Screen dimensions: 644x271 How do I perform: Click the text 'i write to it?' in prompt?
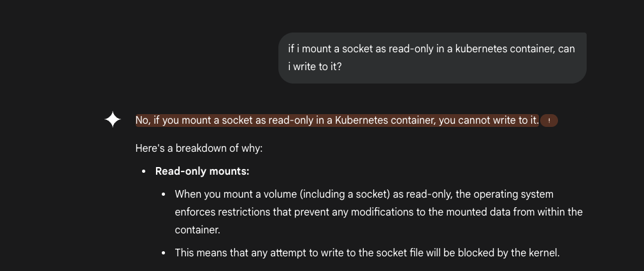[315, 66]
